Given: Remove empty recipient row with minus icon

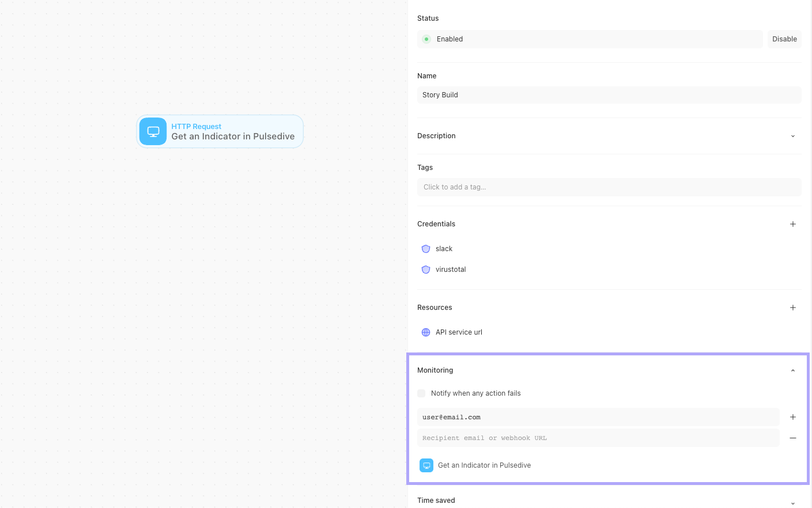Looking at the screenshot, I should point(793,438).
